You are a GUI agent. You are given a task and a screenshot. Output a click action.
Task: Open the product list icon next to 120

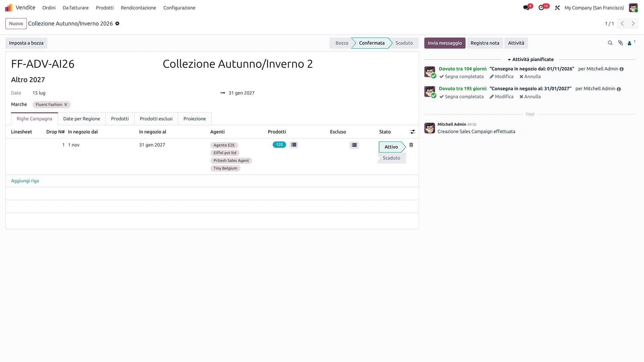(294, 145)
